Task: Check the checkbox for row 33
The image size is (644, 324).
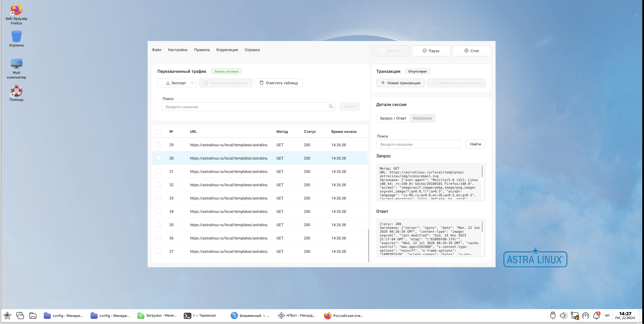Action: (158, 198)
